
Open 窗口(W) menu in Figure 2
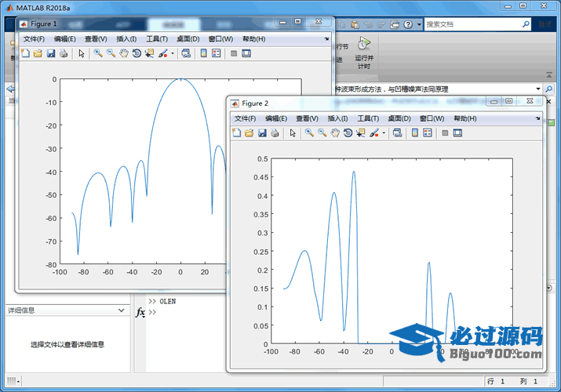tap(432, 118)
